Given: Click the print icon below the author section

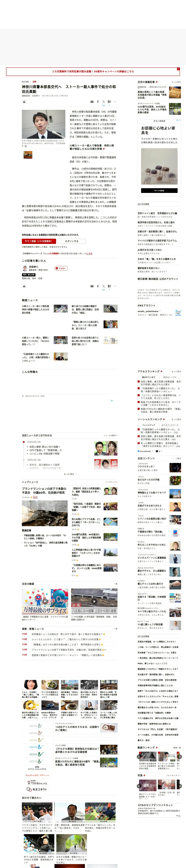Looking at the screenshot, I should click(x=24, y=286).
